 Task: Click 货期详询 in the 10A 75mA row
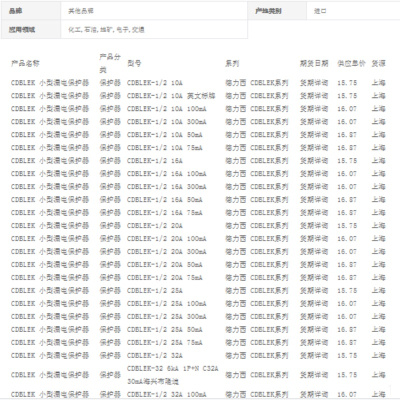click(x=314, y=148)
